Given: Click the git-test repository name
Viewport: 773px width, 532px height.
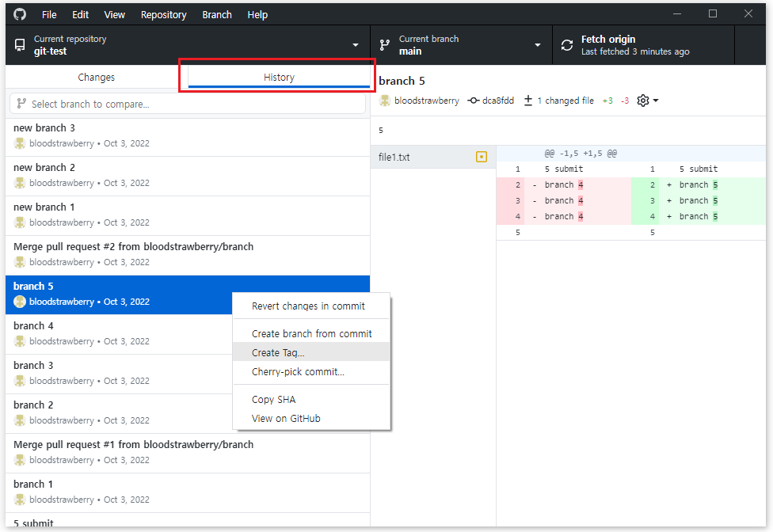Looking at the screenshot, I should tap(50, 51).
